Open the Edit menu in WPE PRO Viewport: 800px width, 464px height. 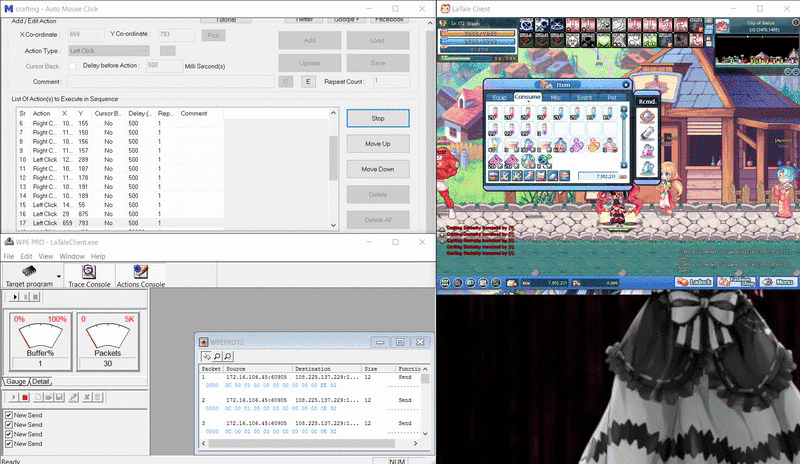click(x=26, y=256)
